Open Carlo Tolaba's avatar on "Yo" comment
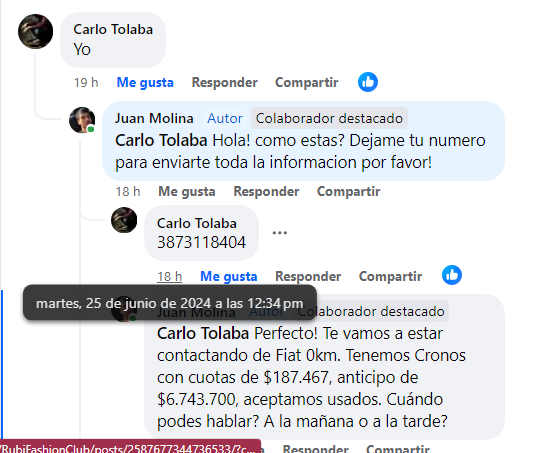Image resolution: width=539 pixels, height=453 pixels. point(35,32)
